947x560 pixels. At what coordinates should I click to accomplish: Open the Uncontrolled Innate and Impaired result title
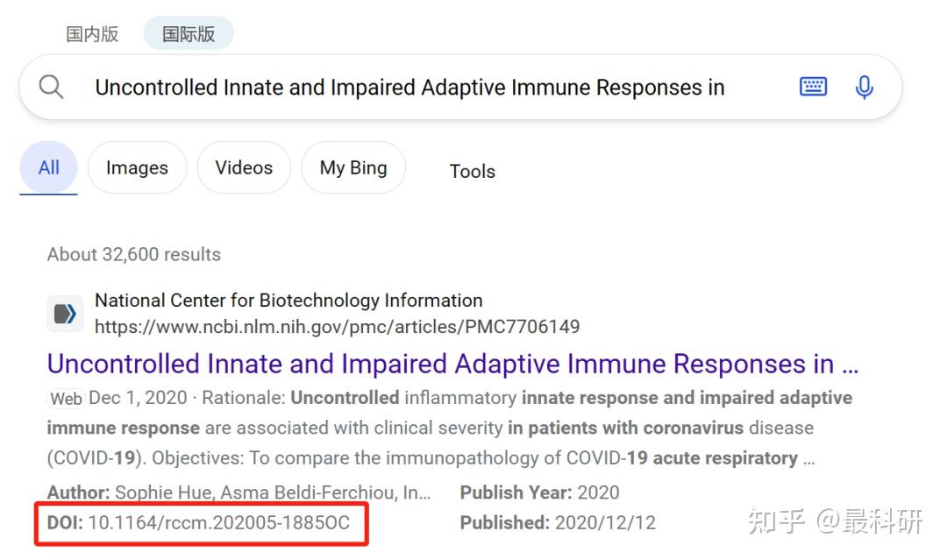[452, 364]
